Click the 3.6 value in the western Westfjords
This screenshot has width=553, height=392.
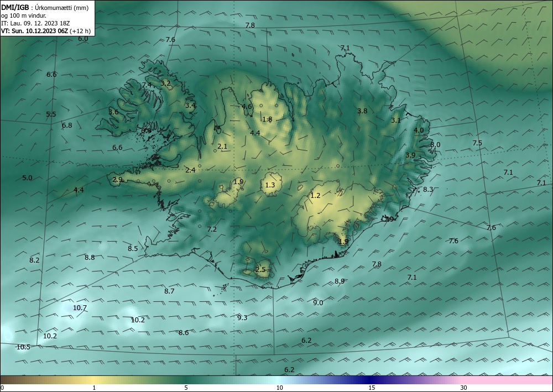[113, 112]
